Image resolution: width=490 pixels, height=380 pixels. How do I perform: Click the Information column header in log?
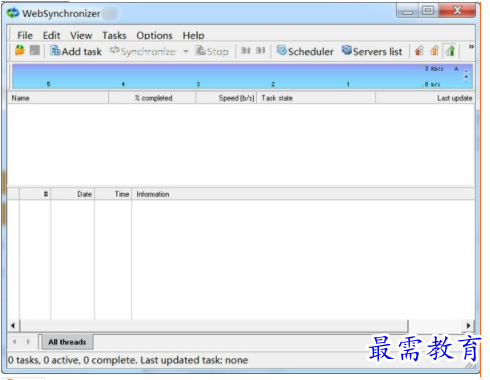tap(303, 194)
